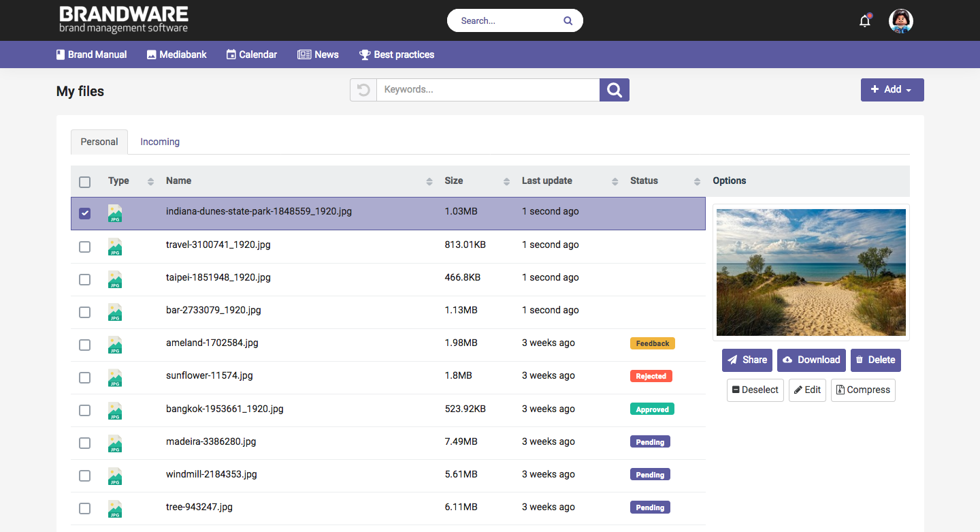Image resolution: width=980 pixels, height=532 pixels.
Task: Sort the table by Size column arrows
Action: click(x=506, y=181)
